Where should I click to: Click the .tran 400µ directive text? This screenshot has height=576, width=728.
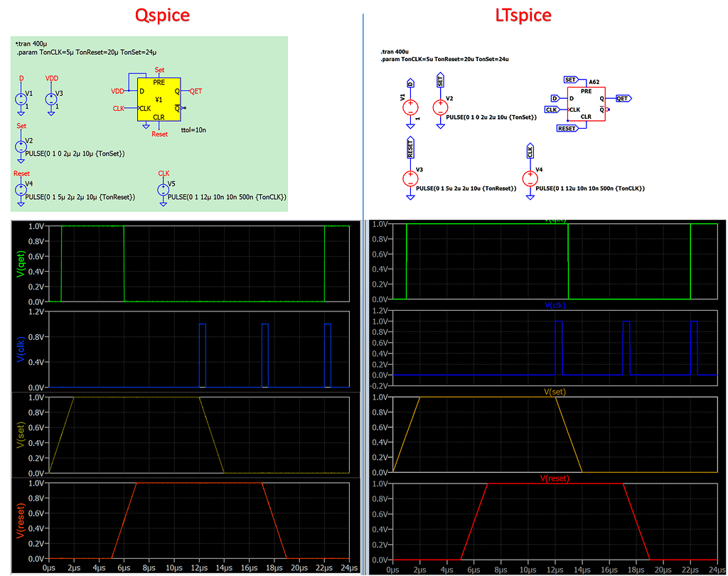(30, 43)
